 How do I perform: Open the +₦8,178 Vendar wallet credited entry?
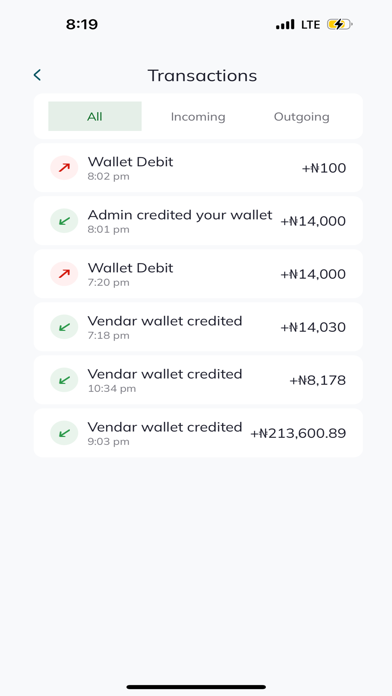tap(198, 380)
